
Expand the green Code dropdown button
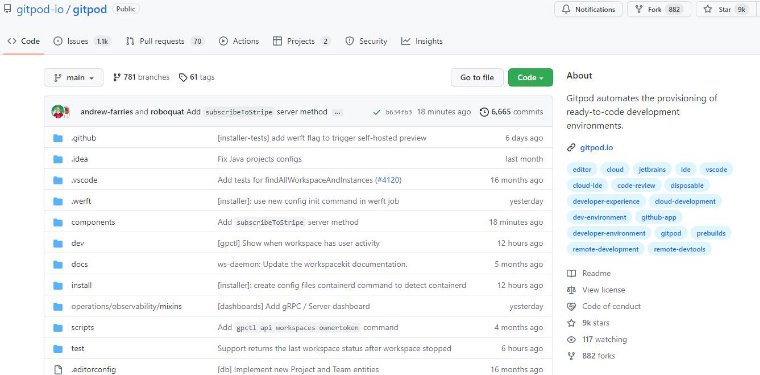530,78
